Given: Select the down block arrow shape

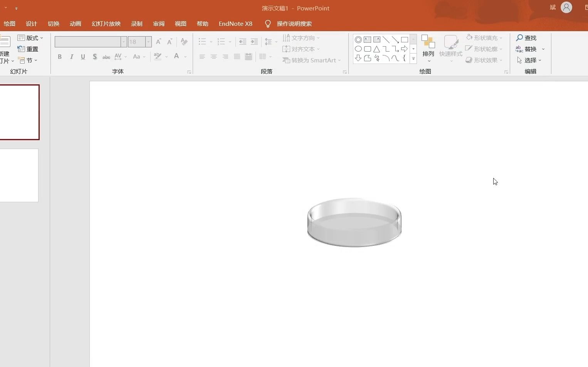Looking at the screenshot, I should [358, 58].
